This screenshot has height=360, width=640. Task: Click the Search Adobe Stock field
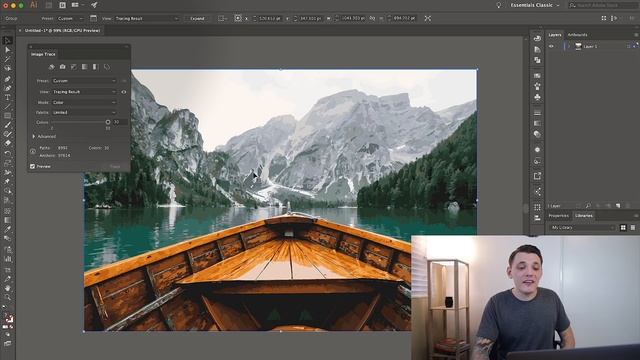tap(604, 5)
